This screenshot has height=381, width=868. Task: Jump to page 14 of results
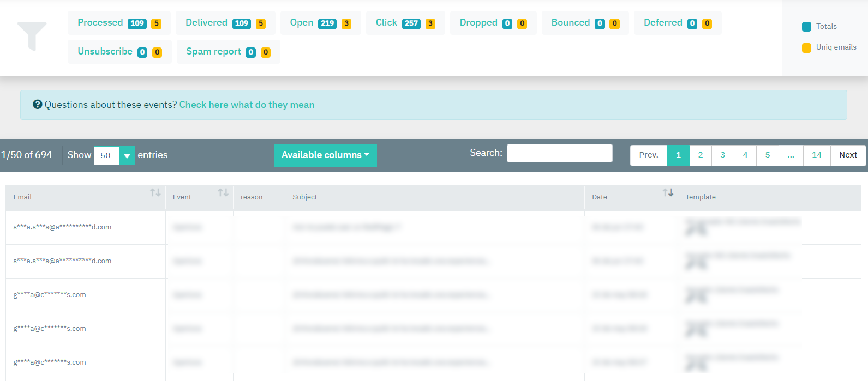pyautogui.click(x=816, y=155)
